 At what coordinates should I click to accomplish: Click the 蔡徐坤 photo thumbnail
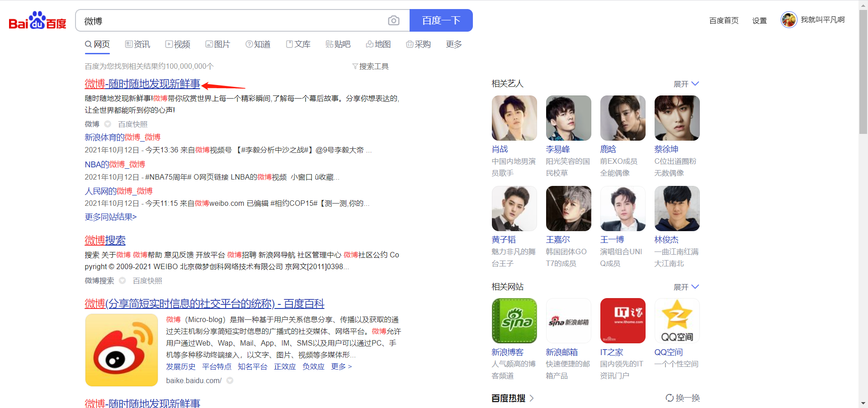click(x=677, y=118)
